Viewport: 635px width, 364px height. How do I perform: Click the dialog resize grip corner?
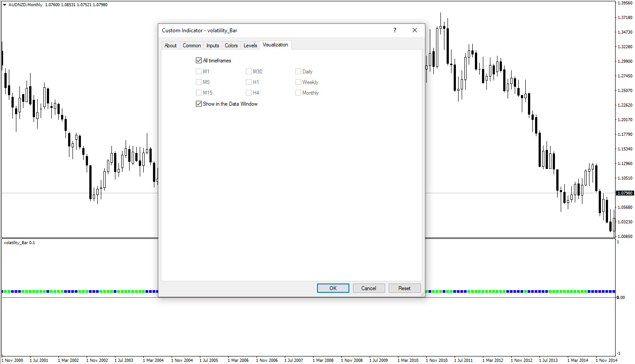click(422, 294)
